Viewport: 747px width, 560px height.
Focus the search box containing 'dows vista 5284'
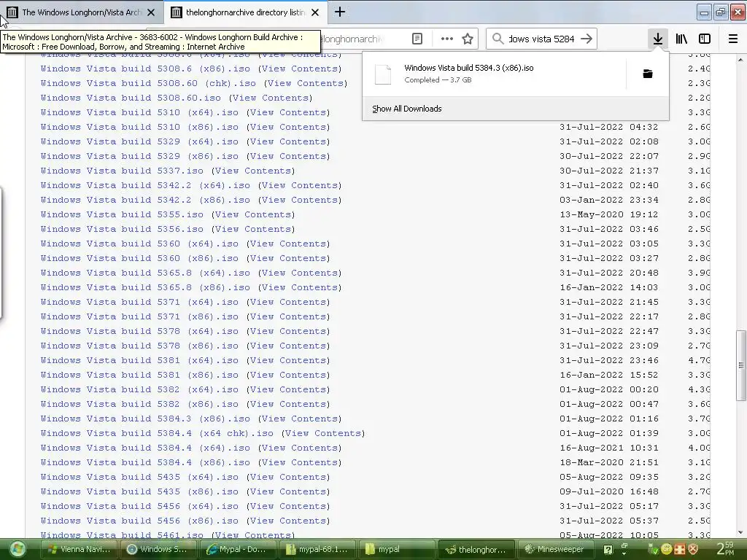click(541, 39)
